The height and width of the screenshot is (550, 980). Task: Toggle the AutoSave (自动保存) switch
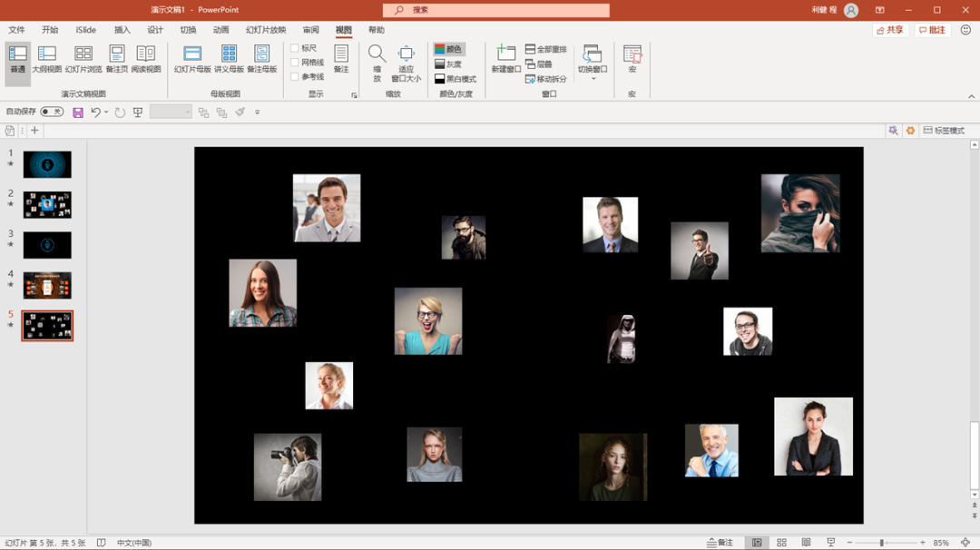click(52, 112)
